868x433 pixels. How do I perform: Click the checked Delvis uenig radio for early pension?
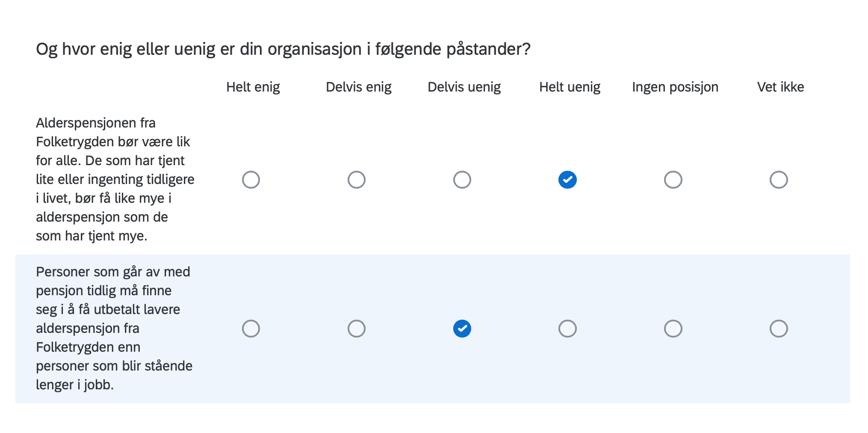[462, 329]
